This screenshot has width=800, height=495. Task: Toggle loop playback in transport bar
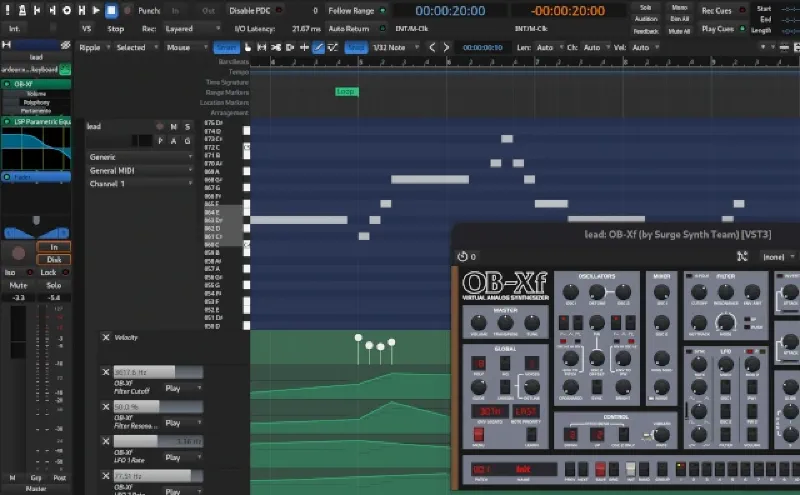point(67,10)
